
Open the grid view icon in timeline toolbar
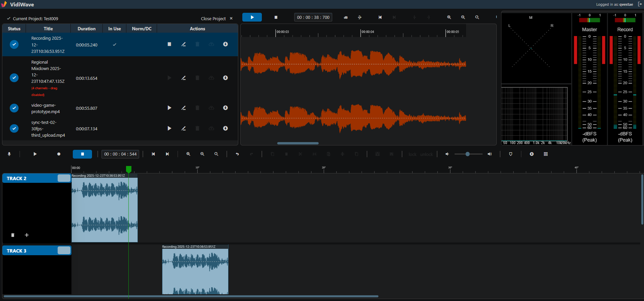pyautogui.click(x=546, y=154)
